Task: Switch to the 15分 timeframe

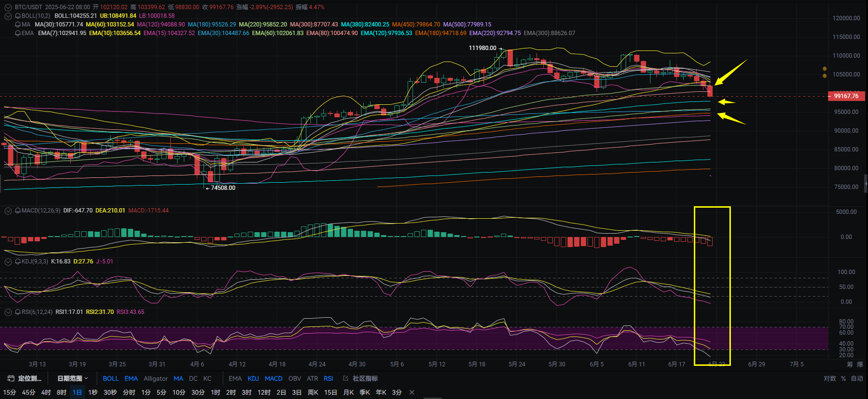Action: 10,392
